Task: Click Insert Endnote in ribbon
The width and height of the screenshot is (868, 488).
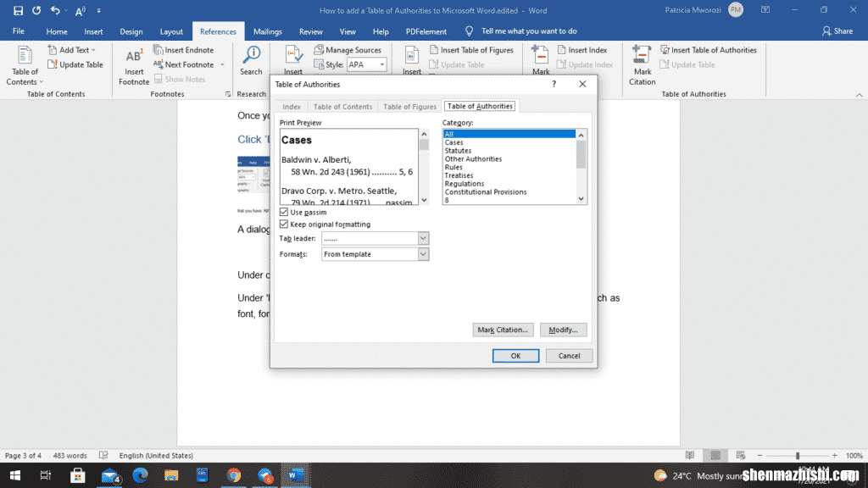Action: coord(184,50)
